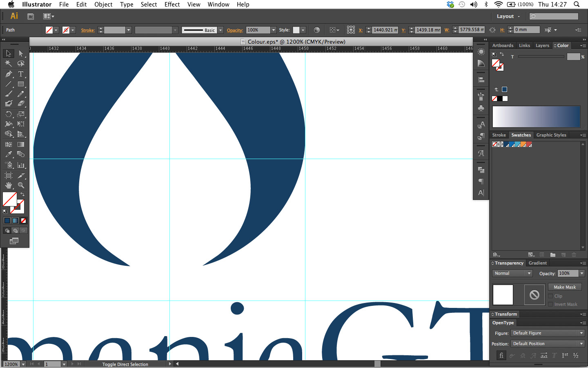This screenshot has width=588, height=368.
Task: Select the Hand tool
Action: (8, 185)
